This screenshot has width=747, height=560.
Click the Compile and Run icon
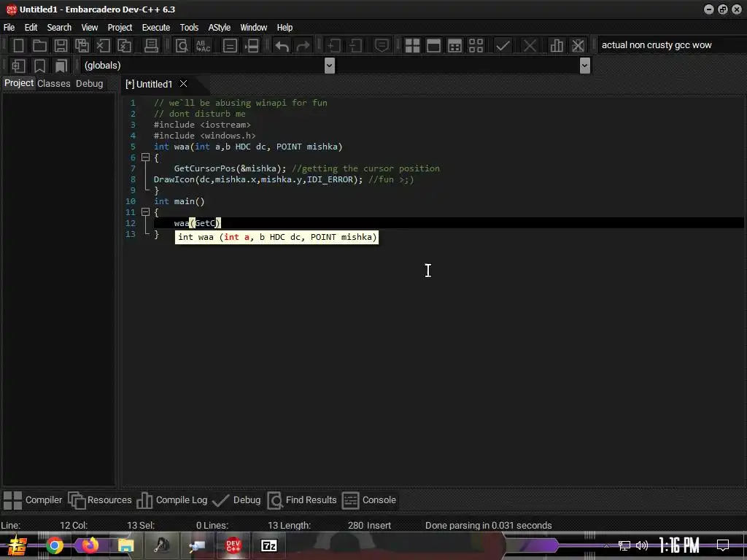[454, 46]
